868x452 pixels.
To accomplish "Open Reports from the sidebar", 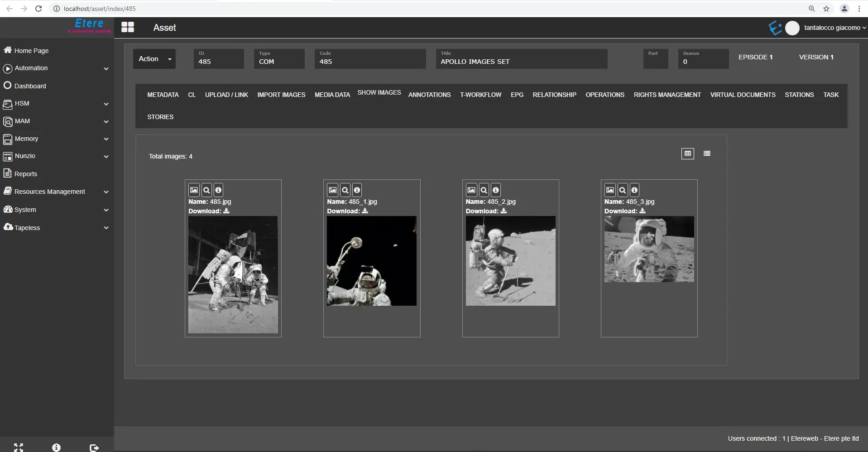I will [x=26, y=174].
